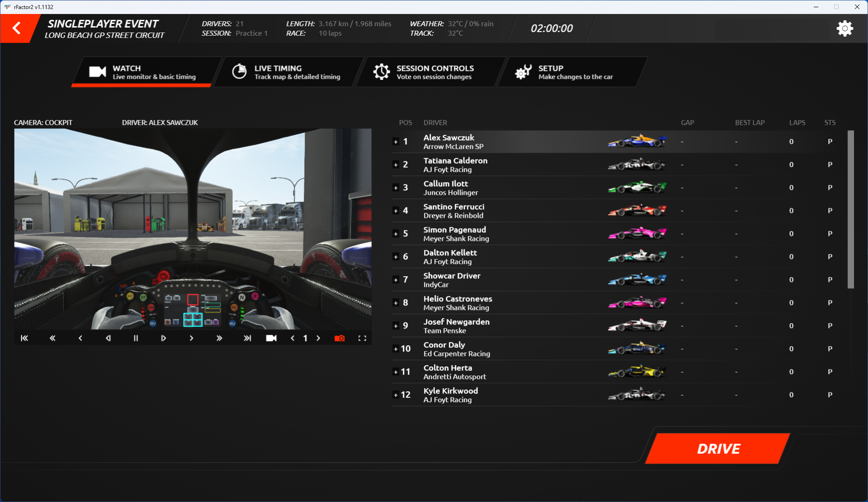Open Session Controls tab
Image resolution: width=868 pixels, height=502 pixels.
pos(432,72)
